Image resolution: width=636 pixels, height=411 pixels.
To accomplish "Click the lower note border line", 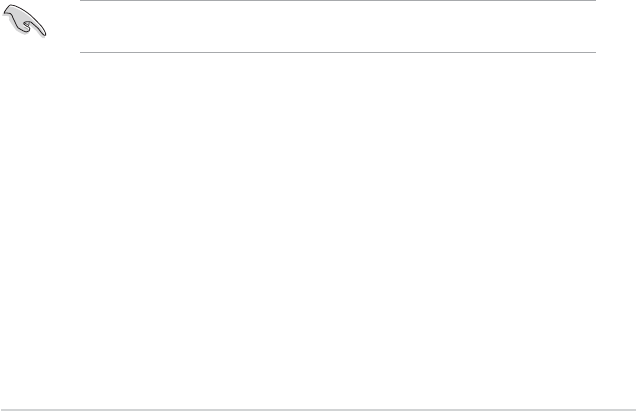I will 338,52.
